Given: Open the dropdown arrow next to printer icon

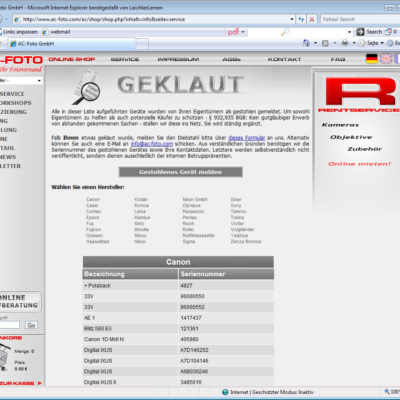Looking at the screenshot, I should pyautogui.click(x=354, y=43).
